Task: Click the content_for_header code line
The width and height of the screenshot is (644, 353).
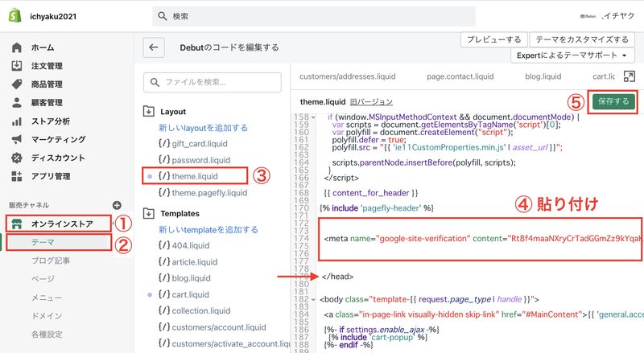Action: [x=371, y=193]
